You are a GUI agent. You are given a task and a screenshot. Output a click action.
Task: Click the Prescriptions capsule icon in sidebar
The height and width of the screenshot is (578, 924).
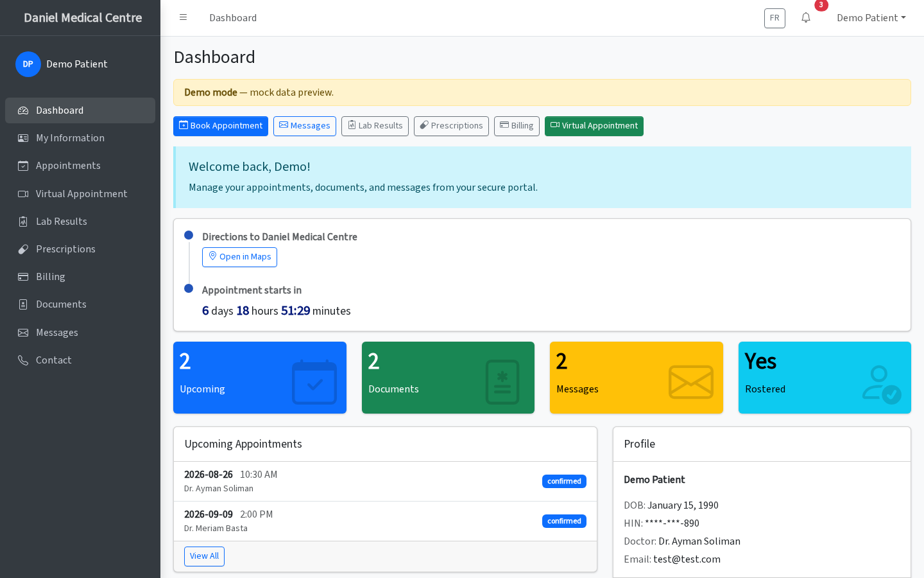point(23,249)
